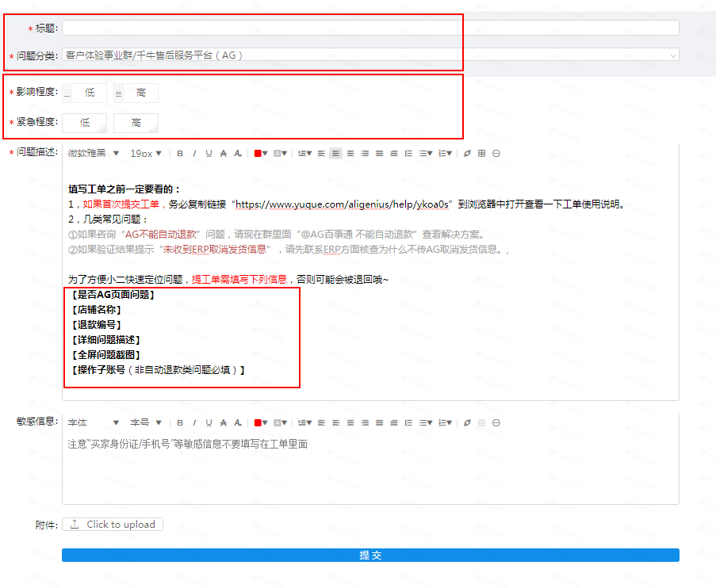Viewport: 716px width, 588px height.
Task: Toggle italic in 问题描述 toolbar
Action: coord(194,154)
